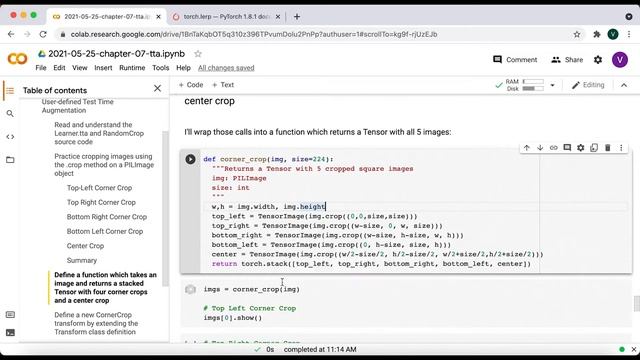
Task: Open the Terminal icon at bottom left
Action: [x=10, y=333]
